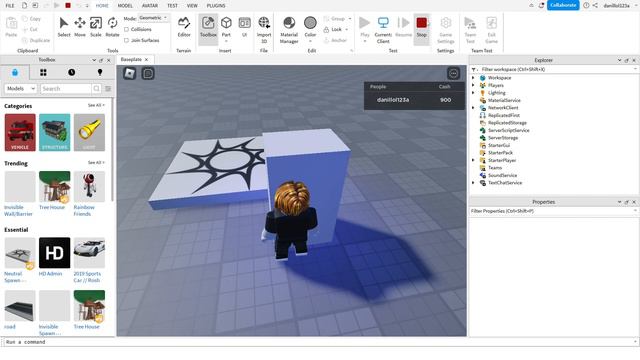The width and height of the screenshot is (640, 360).
Task: Open the Mode Geometric dropdown
Action: click(153, 18)
